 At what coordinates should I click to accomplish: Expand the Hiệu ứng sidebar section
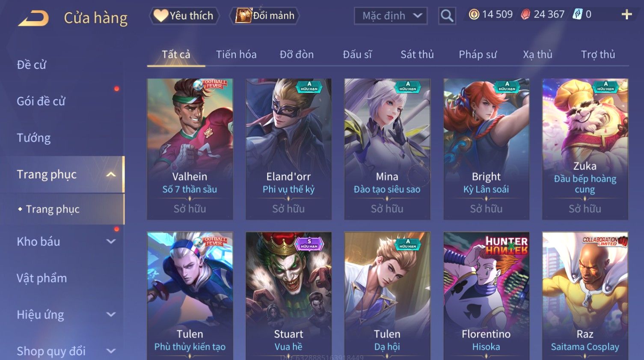pyautogui.click(x=111, y=315)
